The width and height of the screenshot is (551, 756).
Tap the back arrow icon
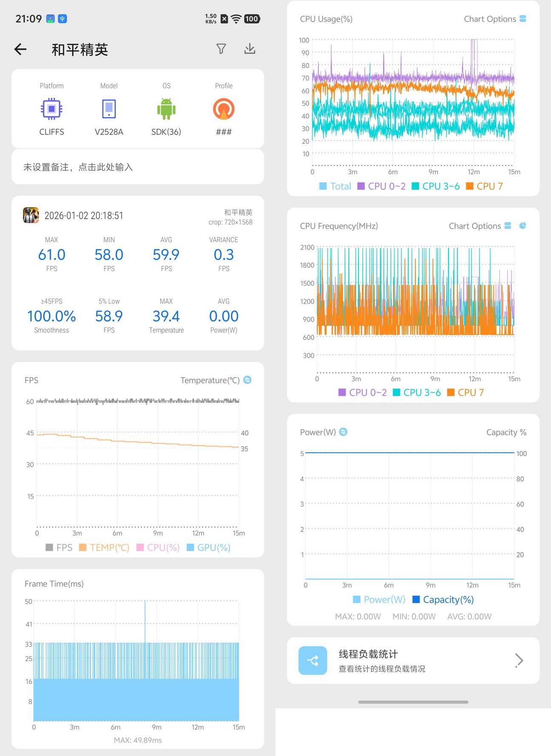pyautogui.click(x=20, y=49)
